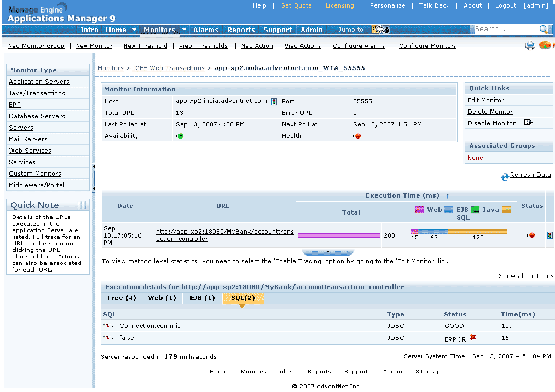The height and width of the screenshot is (392, 555).
Task: Sort by Execution Time arrow
Action: (447, 195)
